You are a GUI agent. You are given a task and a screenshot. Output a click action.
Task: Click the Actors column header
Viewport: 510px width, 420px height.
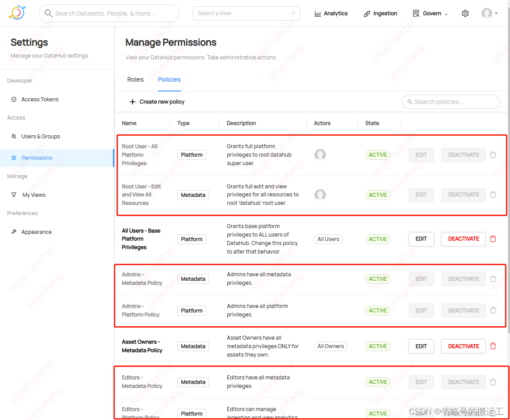(322, 123)
